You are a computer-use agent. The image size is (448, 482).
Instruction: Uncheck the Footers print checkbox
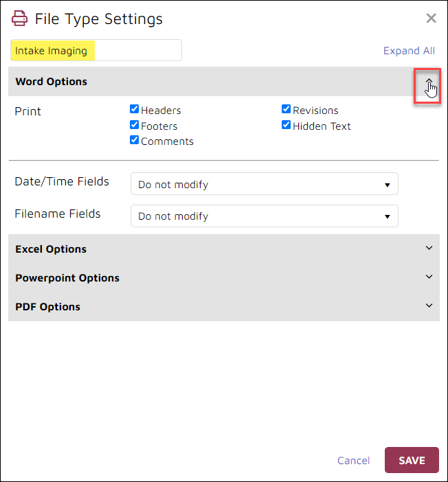(134, 125)
